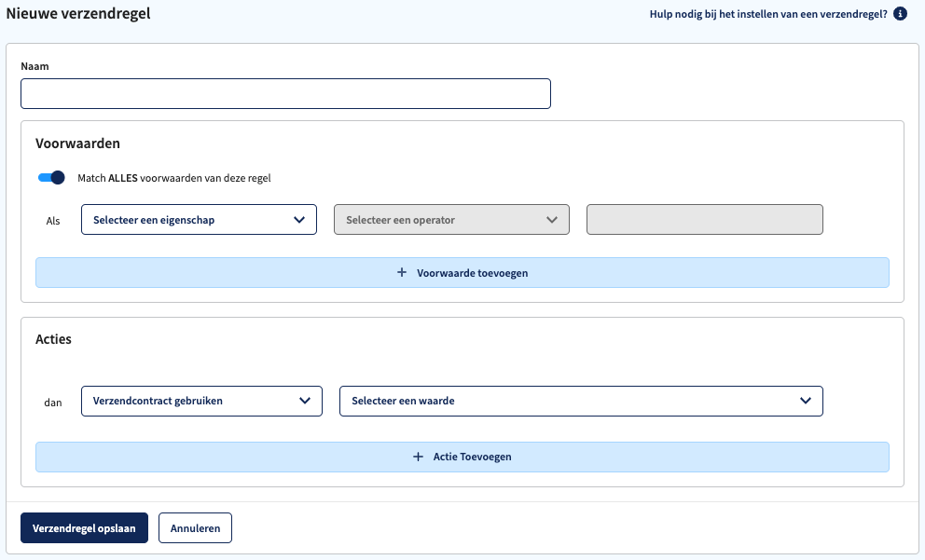This screenshot has width=925, height=560.
Task: Open the Selecteer een operator dropdown
Action: click(451, 219)
